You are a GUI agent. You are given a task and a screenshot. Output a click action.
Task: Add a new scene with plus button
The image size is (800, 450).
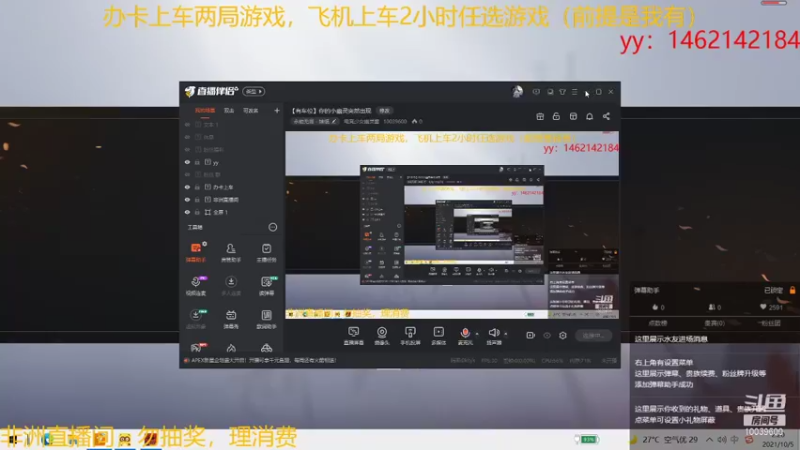tap(277, 110)
